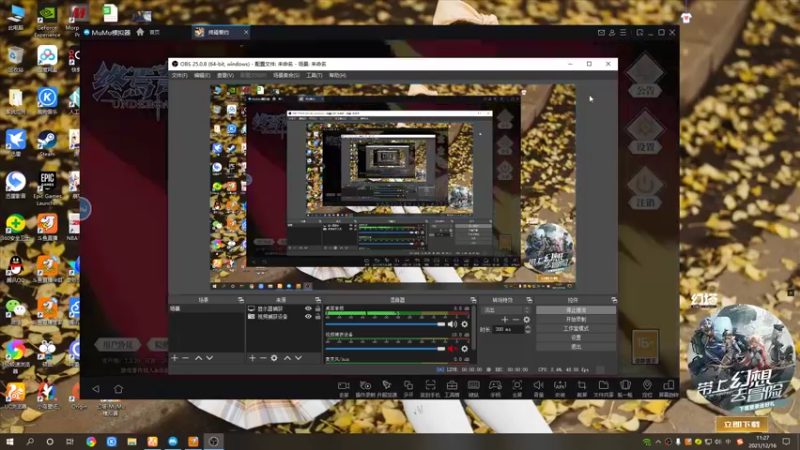800x450 pixels.
Task: Open MuMu toolbox icon
Action: tap(452, 388)
